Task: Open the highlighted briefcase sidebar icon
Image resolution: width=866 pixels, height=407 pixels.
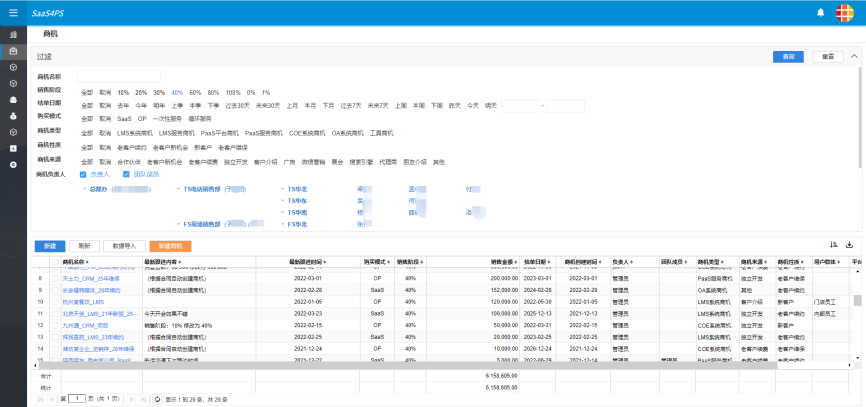Action: coord(13,51)
